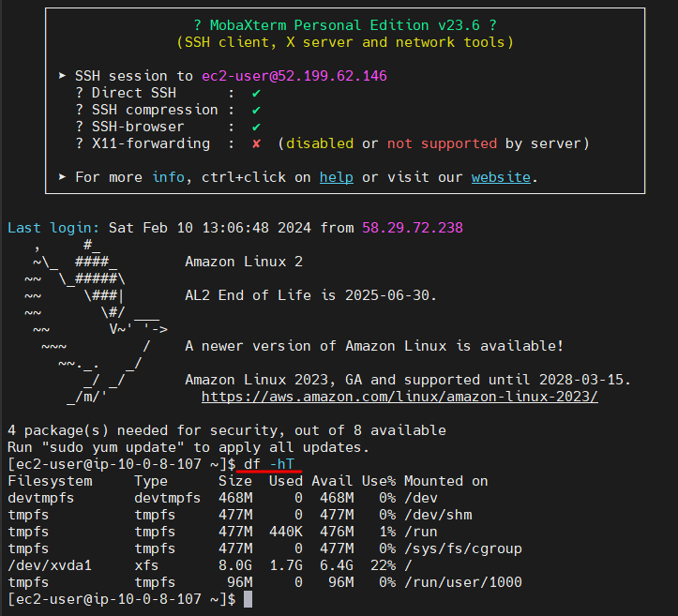Click the '/dev/shm' mount point
Screen dimensions: 678x616
click(x=438, y=515)
